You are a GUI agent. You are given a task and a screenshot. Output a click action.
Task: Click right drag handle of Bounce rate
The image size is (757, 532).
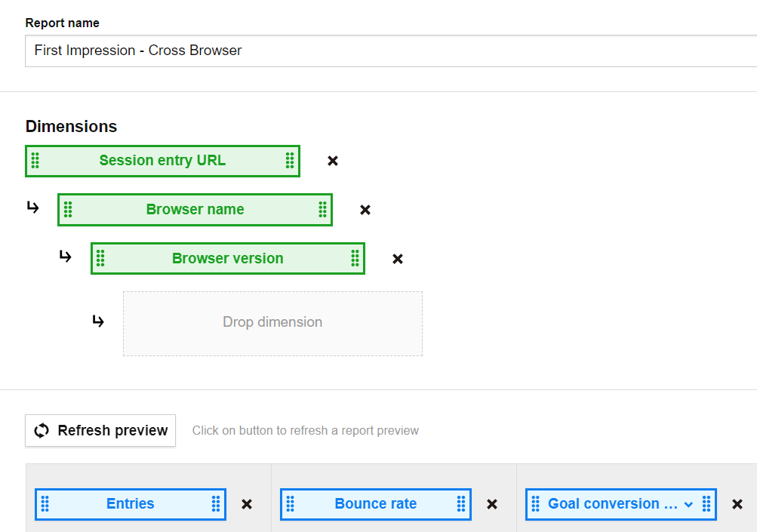pyautogui.click(x=461, y=504)
